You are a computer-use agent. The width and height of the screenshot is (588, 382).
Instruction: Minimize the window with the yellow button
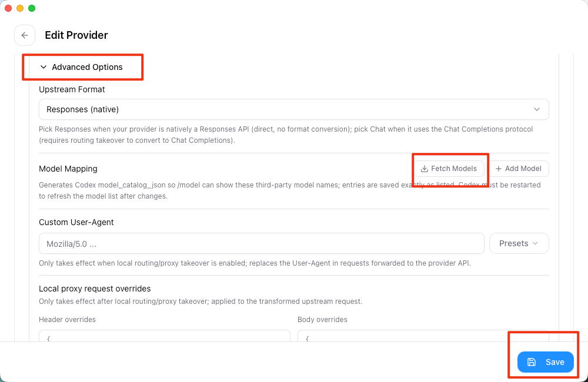coord(20,8)
